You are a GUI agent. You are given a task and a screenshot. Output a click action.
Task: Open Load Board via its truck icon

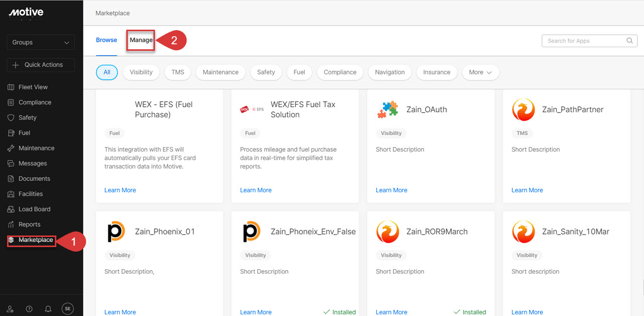[x=11, y=209]
